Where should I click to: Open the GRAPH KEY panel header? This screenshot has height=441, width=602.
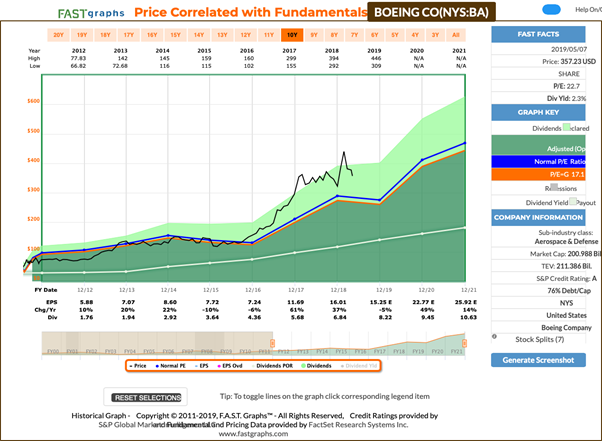(x=538, y=112)
